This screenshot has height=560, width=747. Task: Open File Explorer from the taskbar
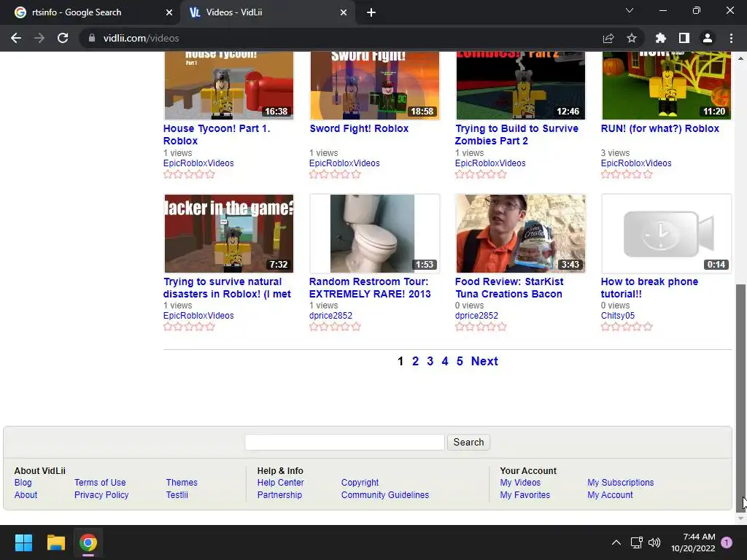coord(55,542)
